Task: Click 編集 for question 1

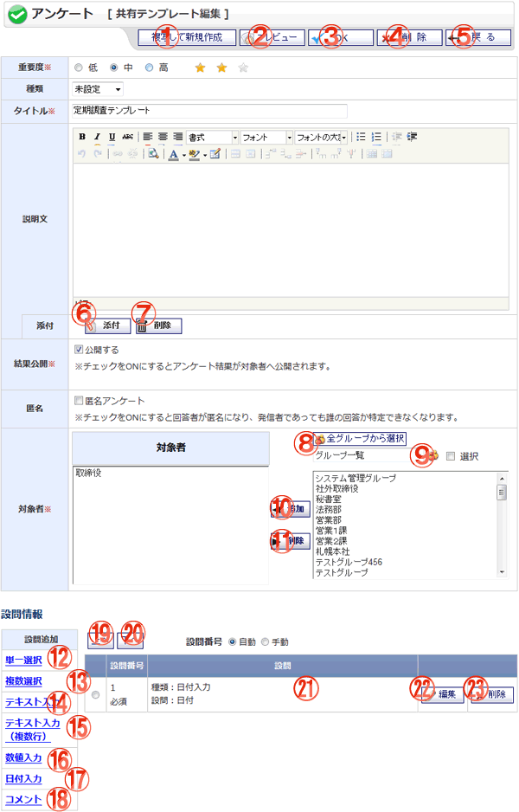Action: pyautogui.click(x=442, y=694)
